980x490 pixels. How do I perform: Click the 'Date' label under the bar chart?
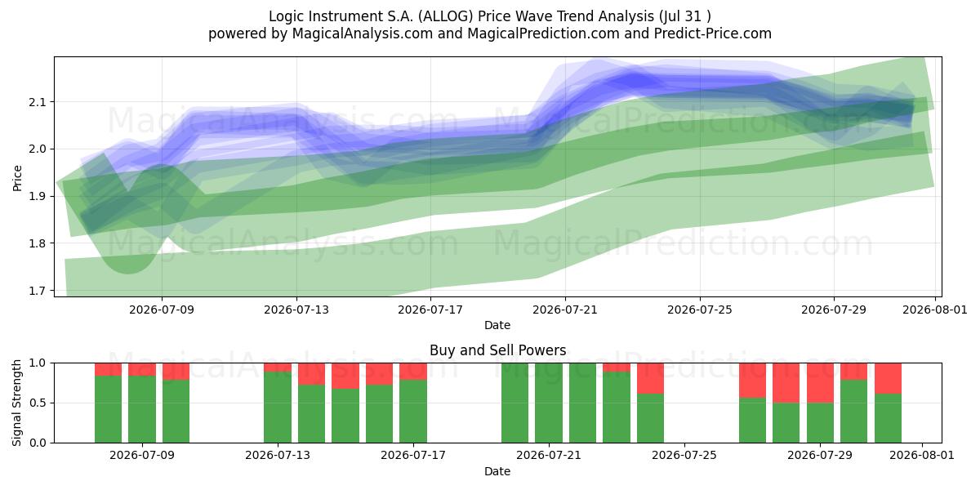point(498,471)
